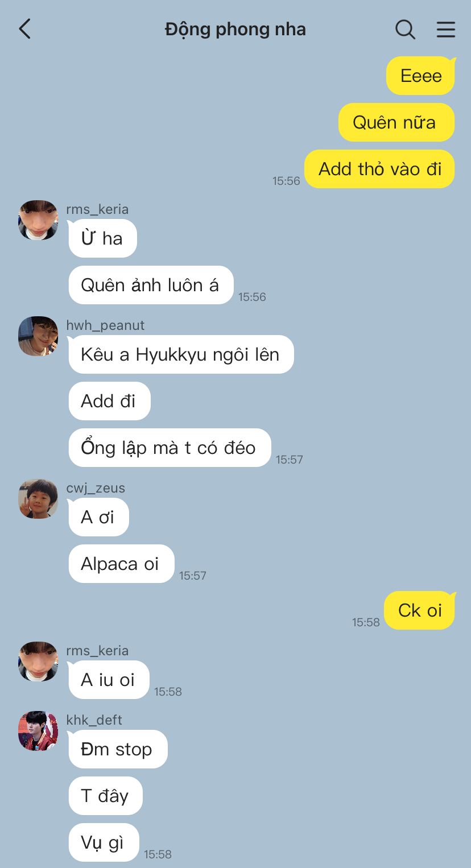Screen dimensions: 471x868
Task: Tap the "A iu oi" message bubble
Action: point(108,680)
